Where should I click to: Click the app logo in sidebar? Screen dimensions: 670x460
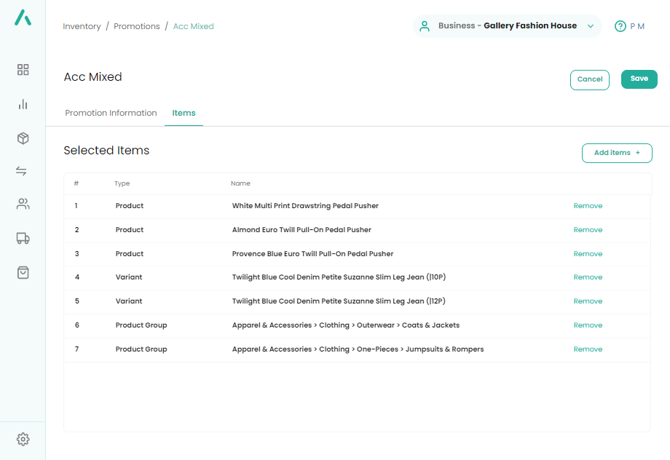pos(22,18)
